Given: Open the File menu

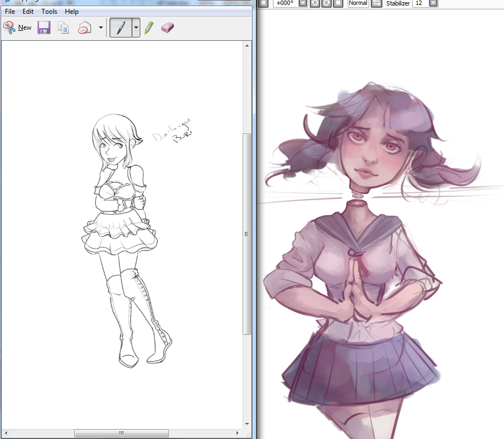Looking at the screenshot, I should tap(10, 12).
